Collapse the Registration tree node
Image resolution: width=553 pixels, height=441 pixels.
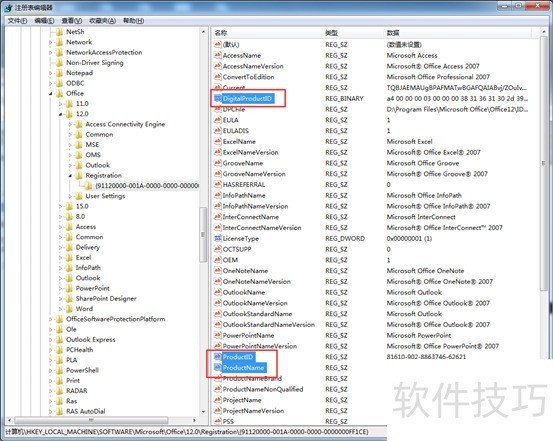point(70,175)
